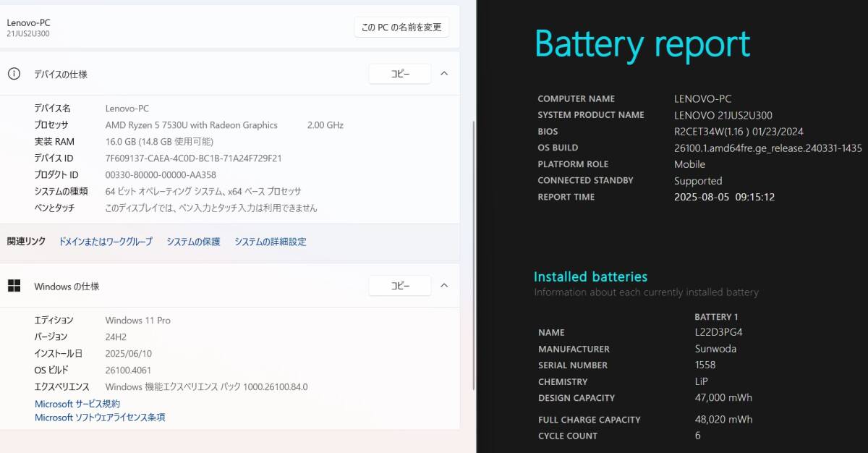Select BIOS value R2CET34W(1.16)
The image size is (868, 453).
(739, 132)
